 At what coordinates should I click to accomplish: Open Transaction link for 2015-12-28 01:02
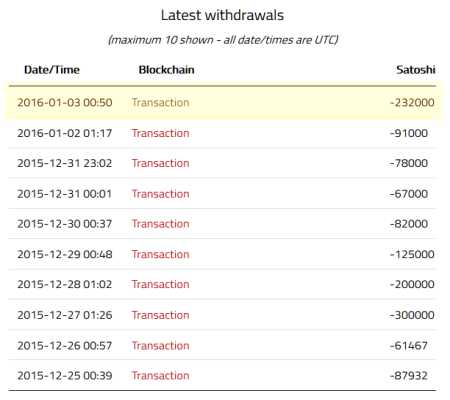pyautogui.click(x=161, y=284)
